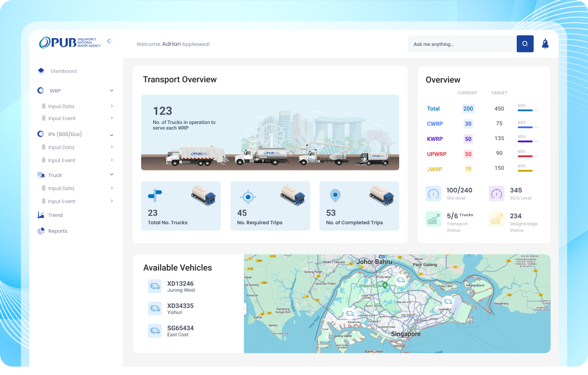Screen dimensions: 588x375
Task: Click truck marker near Tampines on map
Action: click(448, 302)
